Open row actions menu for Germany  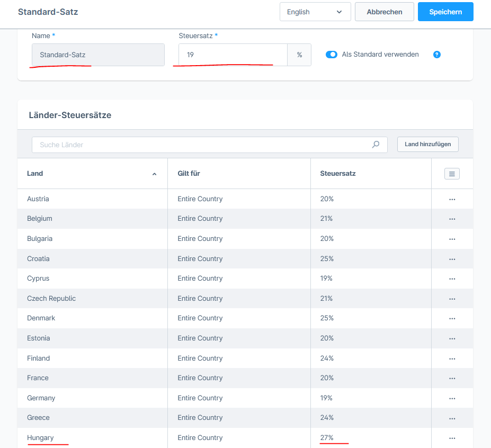452,398
